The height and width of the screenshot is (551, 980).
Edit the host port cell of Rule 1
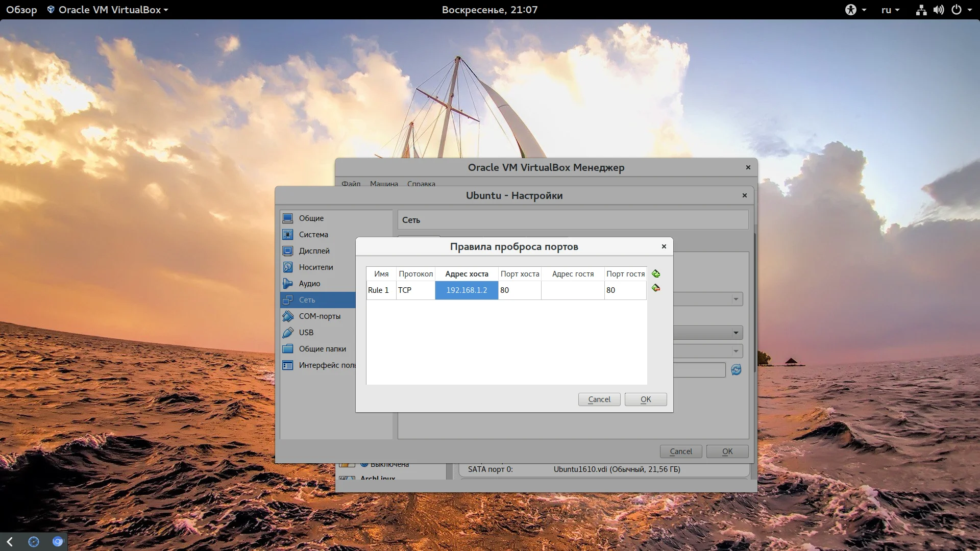(519, 290)
